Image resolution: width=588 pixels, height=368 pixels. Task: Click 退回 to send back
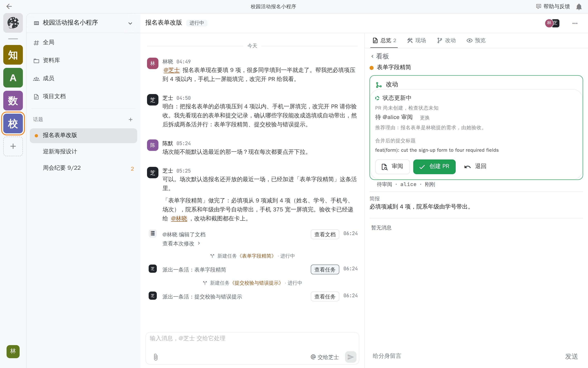(475, 166)
